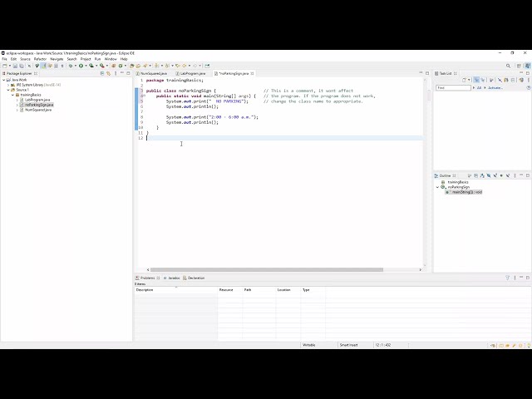Toggle Categorized presentation in Task List
This screenshot has width=532, height=399.
coord(476,80)
